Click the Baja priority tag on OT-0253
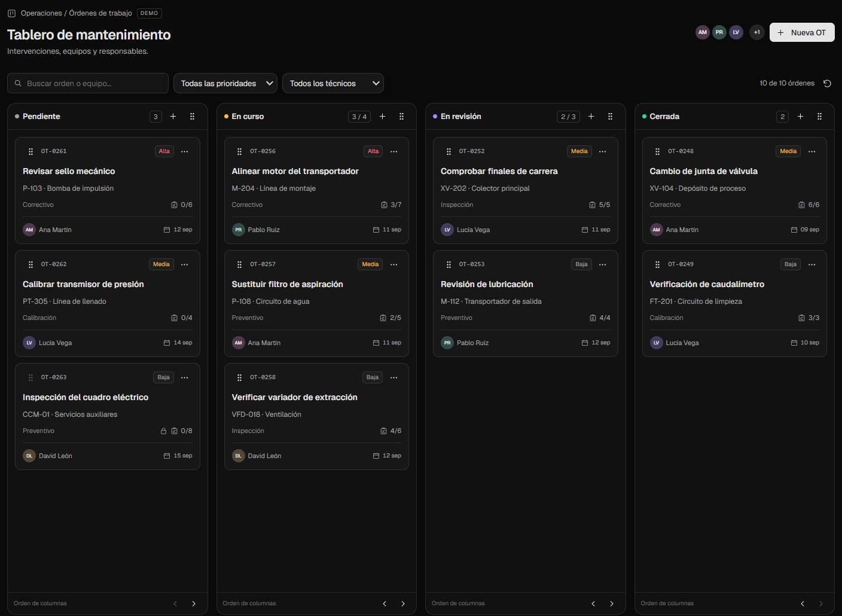This screenshot has height=616, width=842. (581, 264)
